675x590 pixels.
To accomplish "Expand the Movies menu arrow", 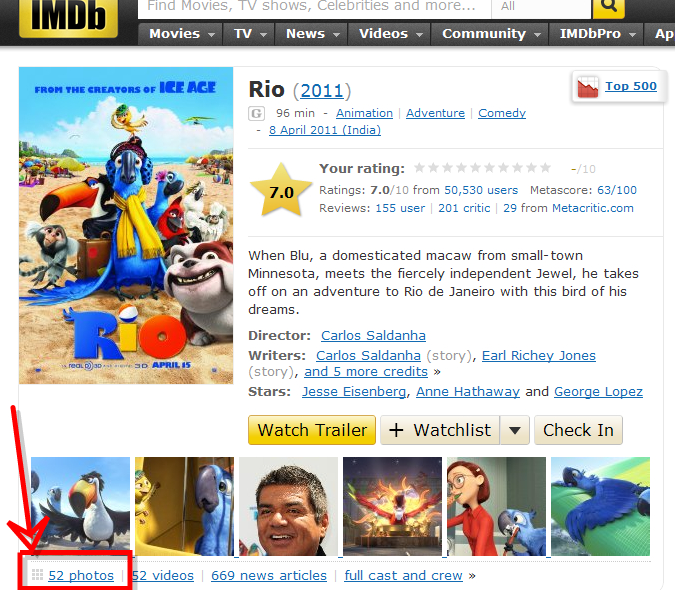I will 211,34.
